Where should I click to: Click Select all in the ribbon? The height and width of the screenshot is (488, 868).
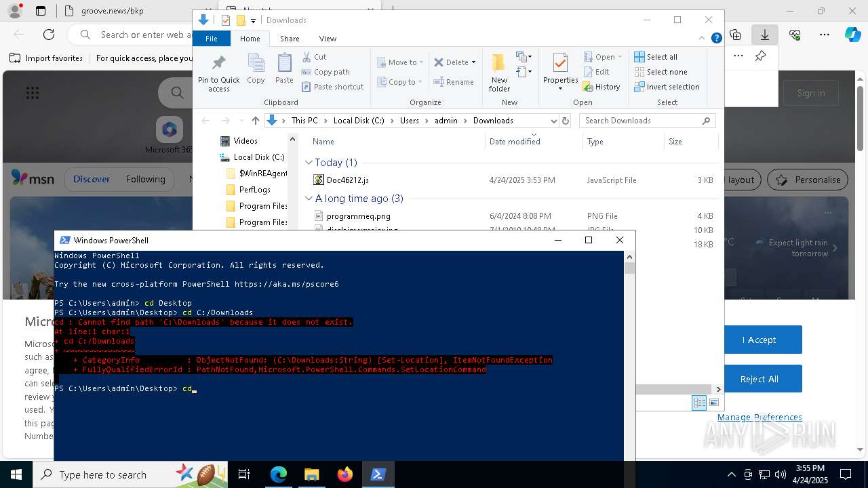pyautogui.click(x=656, y=57)
